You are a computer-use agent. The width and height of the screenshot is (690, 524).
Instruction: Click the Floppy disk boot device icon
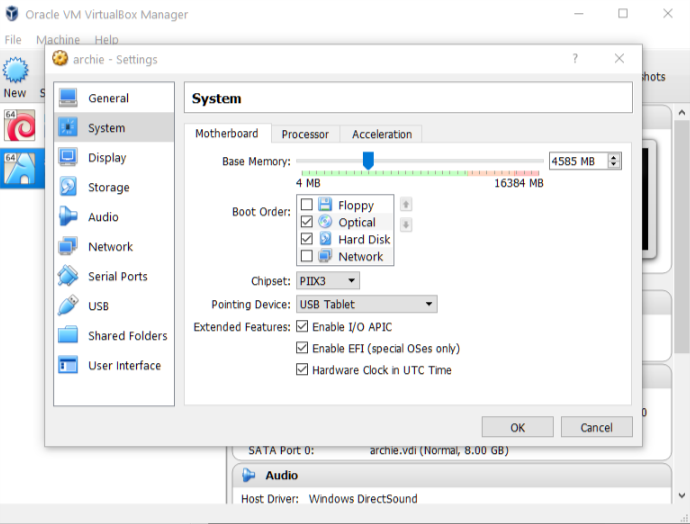click(x=325, y=205)
